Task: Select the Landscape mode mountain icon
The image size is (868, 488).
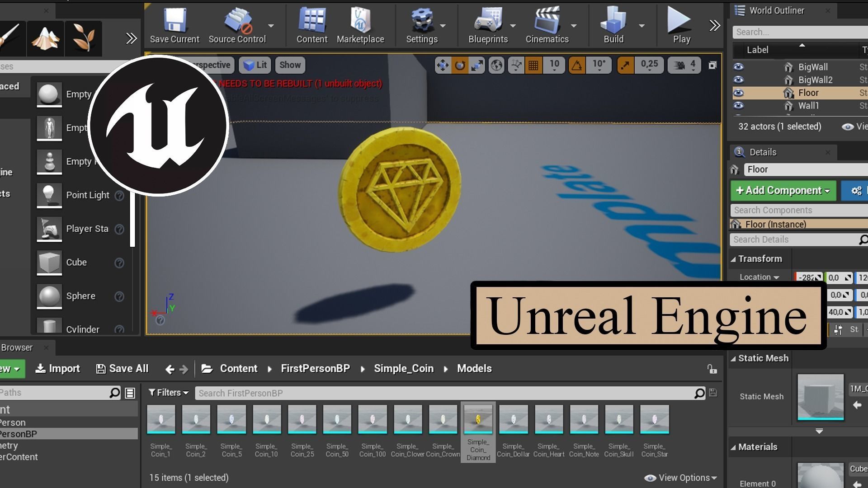Action: pyautogui.click(x=45, y=38)
